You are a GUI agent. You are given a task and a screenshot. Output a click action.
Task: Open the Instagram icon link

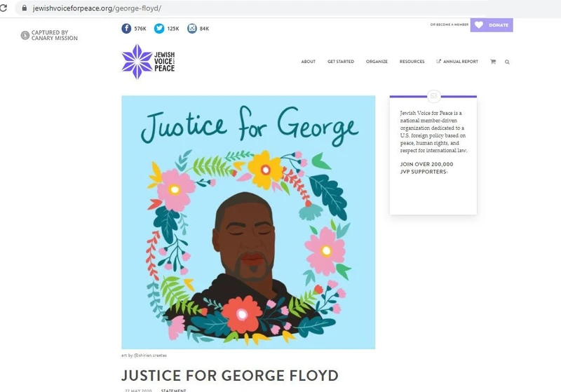[192, 28]
